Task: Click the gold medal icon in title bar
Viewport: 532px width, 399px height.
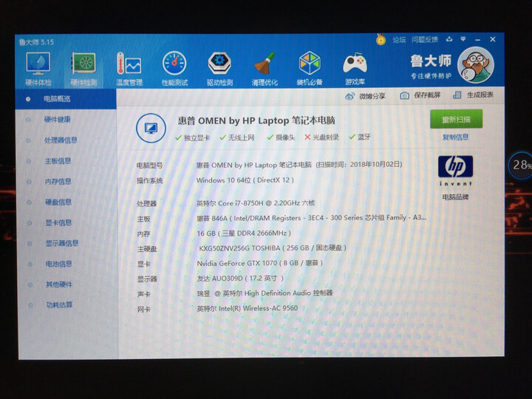Action: pyautogui.click(x=381, y=40)
